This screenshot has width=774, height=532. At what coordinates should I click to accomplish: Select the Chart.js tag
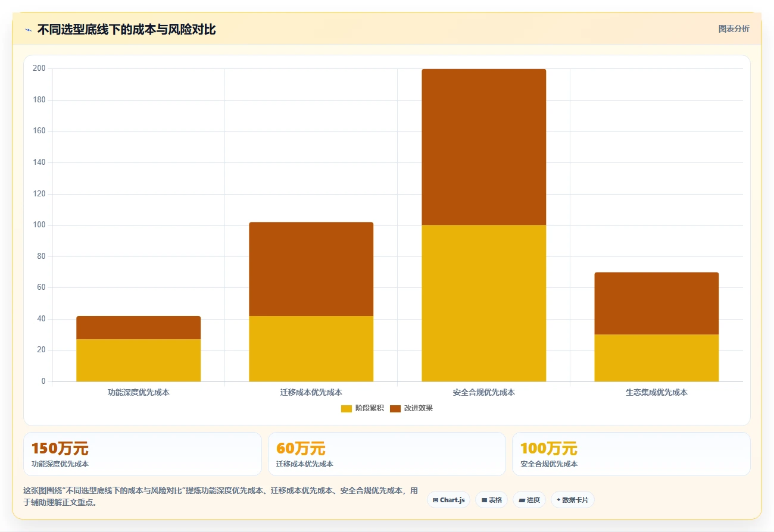pyautogui.click(x=449, y=500)
